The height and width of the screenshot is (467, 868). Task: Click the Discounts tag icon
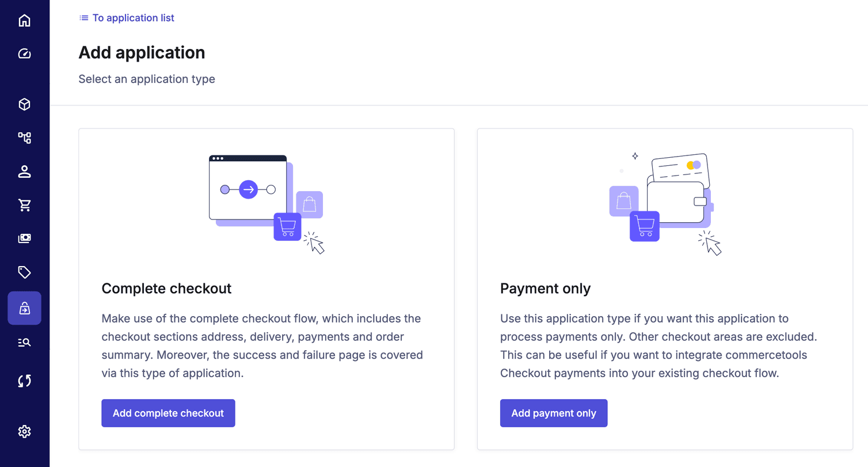coord(24,272)
